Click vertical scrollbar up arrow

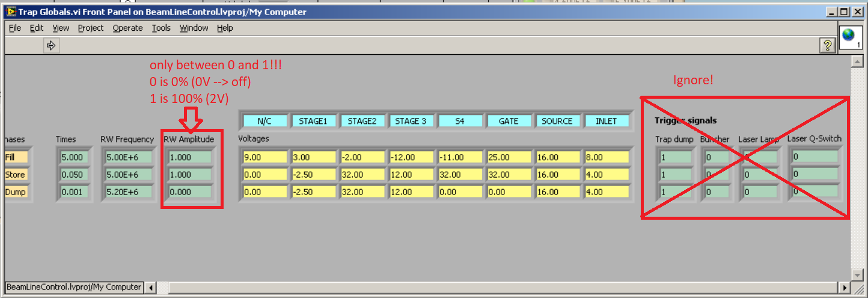(858, 61)
